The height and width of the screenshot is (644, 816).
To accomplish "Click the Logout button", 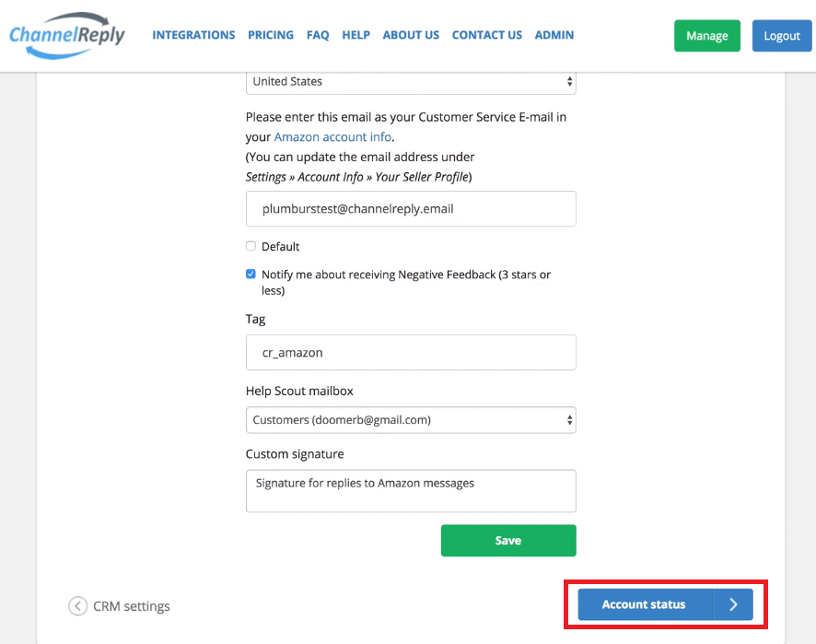I will coord(782,36).
